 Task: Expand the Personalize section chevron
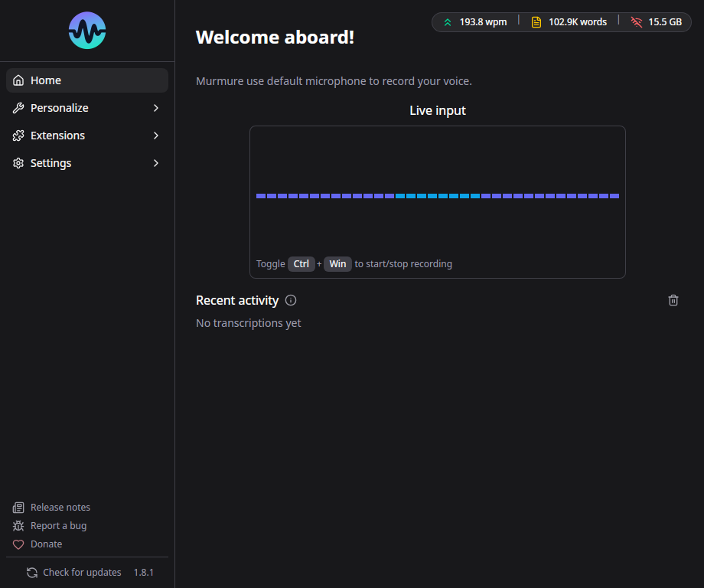point(156,108)
